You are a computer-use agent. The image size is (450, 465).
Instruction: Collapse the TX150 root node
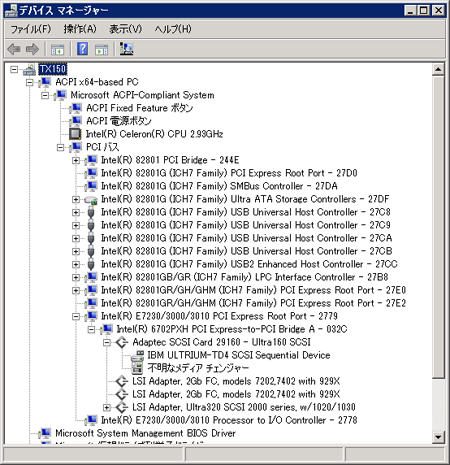point(14,69)
